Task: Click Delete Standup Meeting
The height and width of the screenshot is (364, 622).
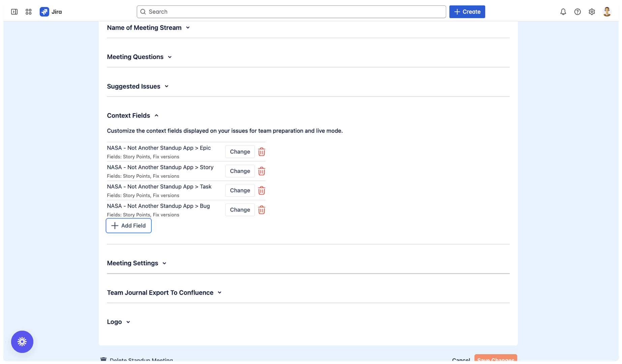Action: pyautogui.click(x=141, y=360)
